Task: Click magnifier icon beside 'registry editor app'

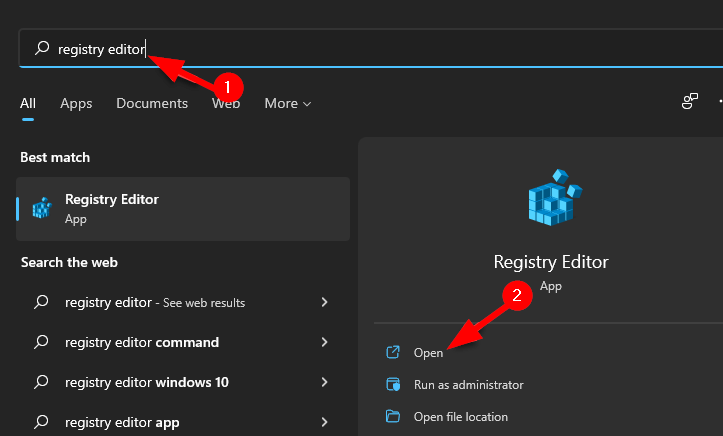Action: point(41,422)
